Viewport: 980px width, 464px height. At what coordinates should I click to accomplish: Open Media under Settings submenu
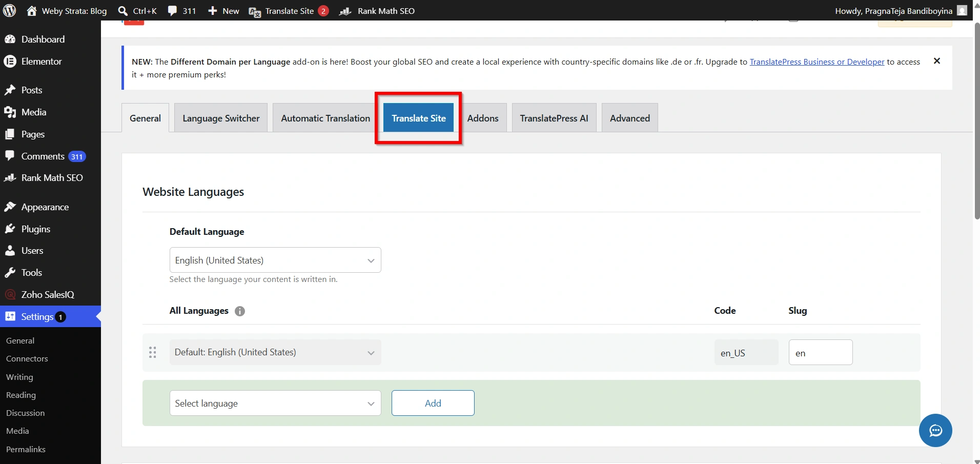pyautogui.click(x=17, y=431)
